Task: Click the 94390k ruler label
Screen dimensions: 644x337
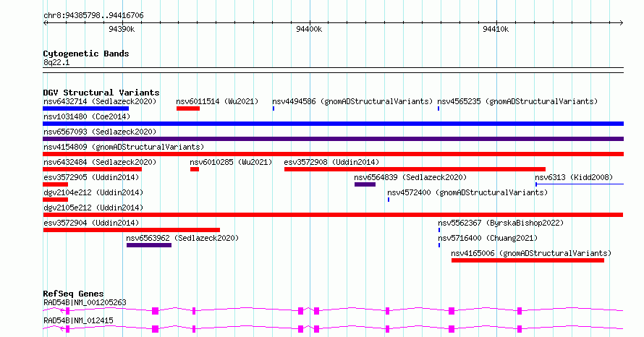Action: [x=122, y=29]
